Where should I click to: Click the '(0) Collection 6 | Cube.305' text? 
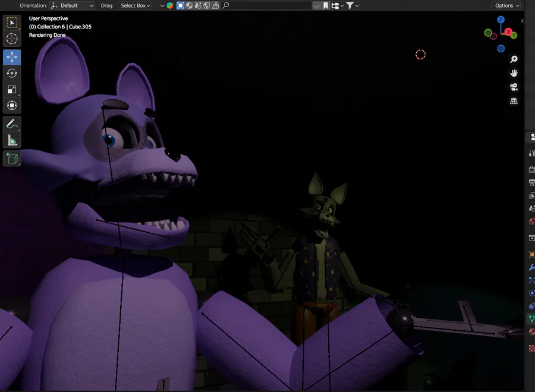pyautogui.click(x=60, y=27)
